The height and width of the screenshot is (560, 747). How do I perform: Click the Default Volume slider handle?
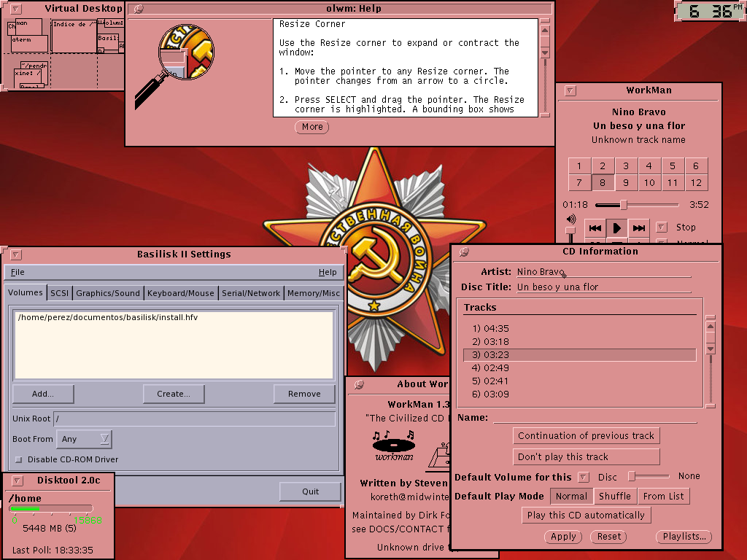(x=631, y=476)
